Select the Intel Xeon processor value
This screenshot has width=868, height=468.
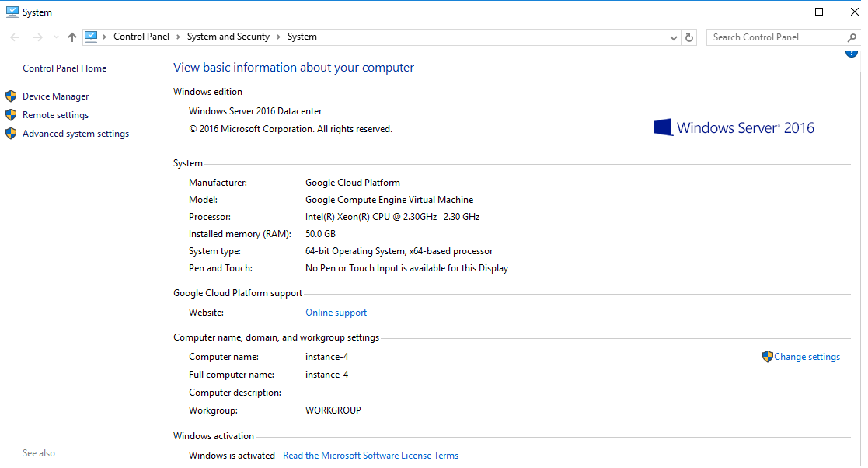coord(392,217)
